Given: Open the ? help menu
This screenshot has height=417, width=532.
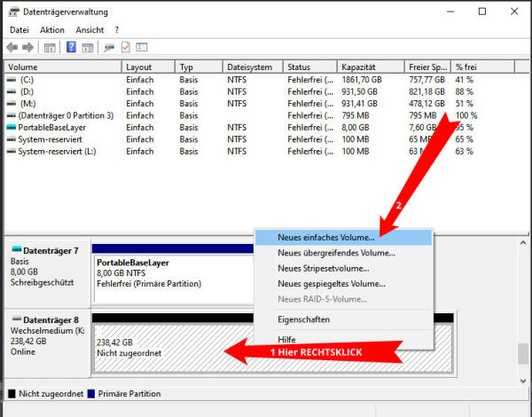Looking at the screenshot, I should click(117, 30).
